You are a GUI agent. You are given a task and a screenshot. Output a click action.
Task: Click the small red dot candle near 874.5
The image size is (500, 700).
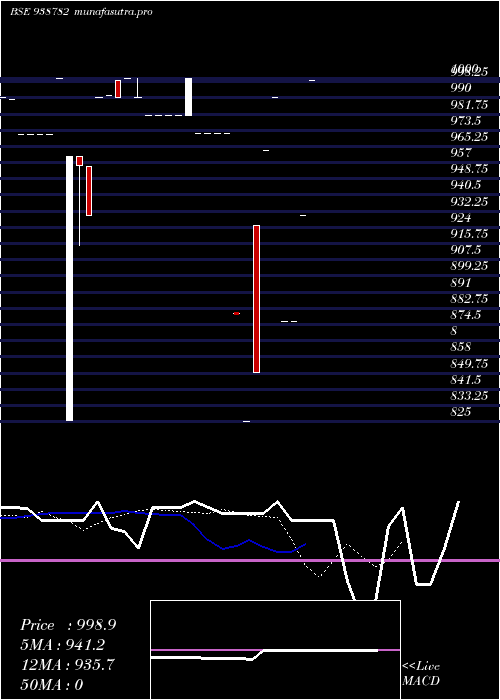236,313
